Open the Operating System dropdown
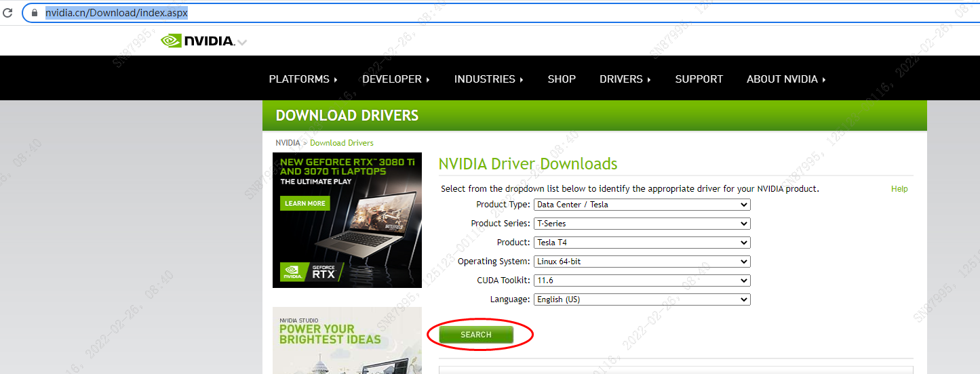Image resolution: width=980 pixels, height=374 pixels. (642, 262)
